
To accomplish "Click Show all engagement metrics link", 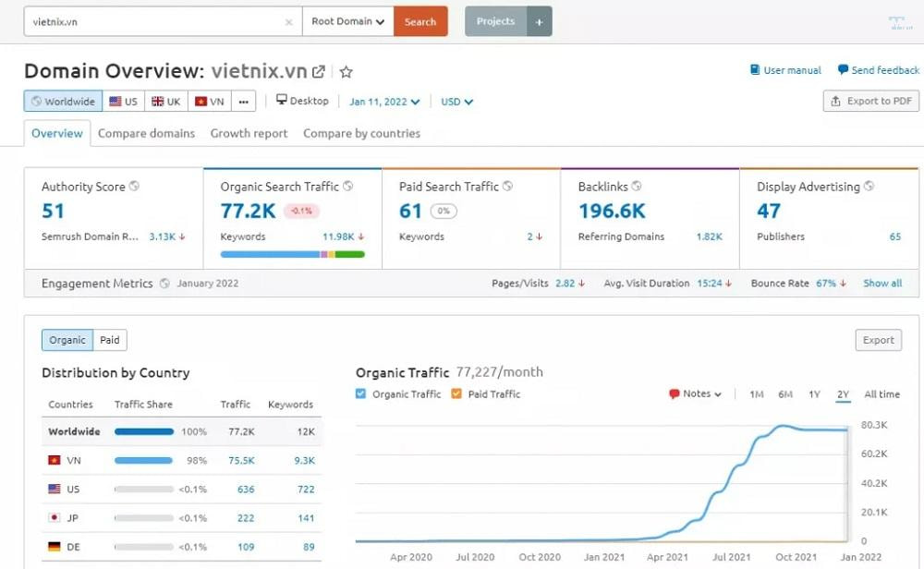I will click(882, 284).
